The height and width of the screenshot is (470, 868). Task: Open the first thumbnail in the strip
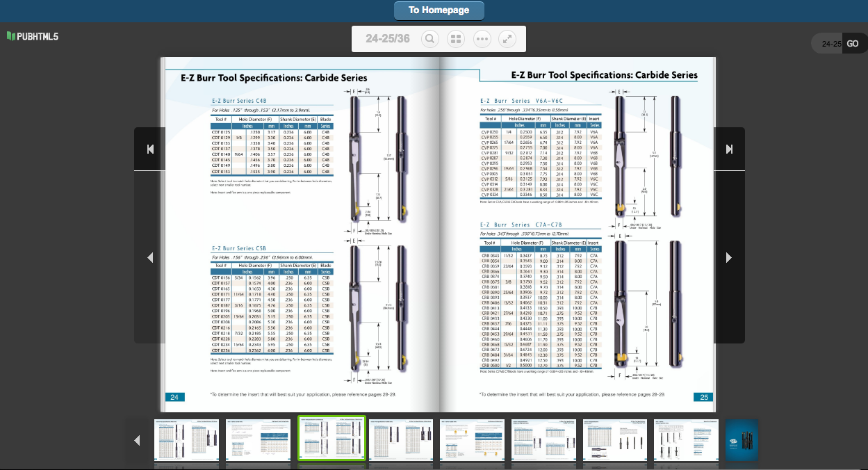coord(186,439)
